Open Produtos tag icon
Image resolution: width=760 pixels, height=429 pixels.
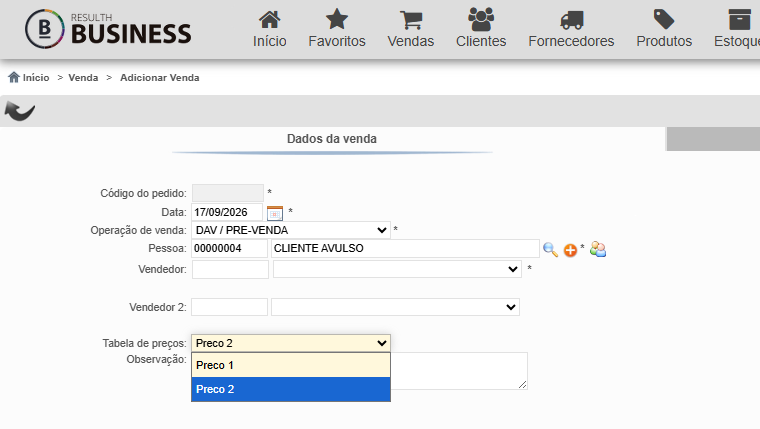(664, 19)
